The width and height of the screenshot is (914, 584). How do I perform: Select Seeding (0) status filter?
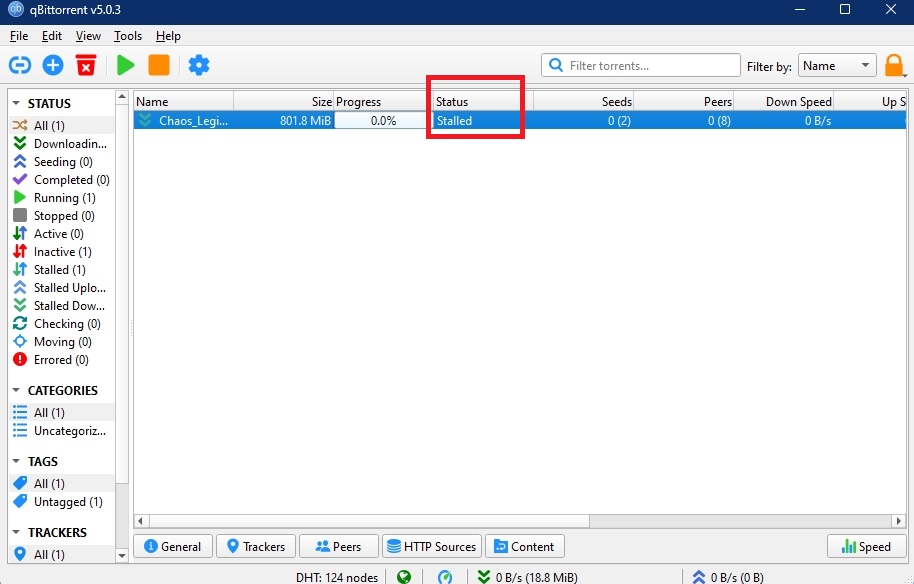[x=61, y=161]
